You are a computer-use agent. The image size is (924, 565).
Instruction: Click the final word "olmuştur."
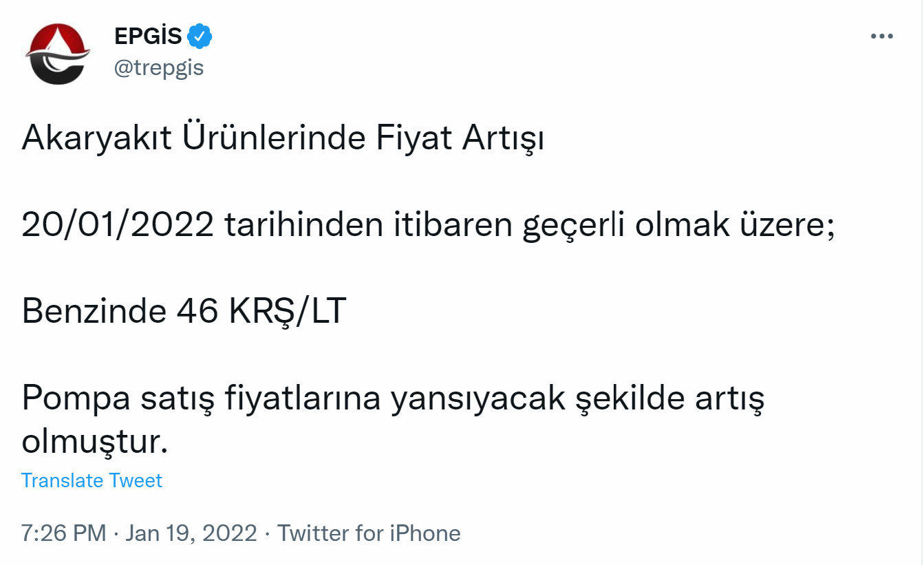coord(94,442)
